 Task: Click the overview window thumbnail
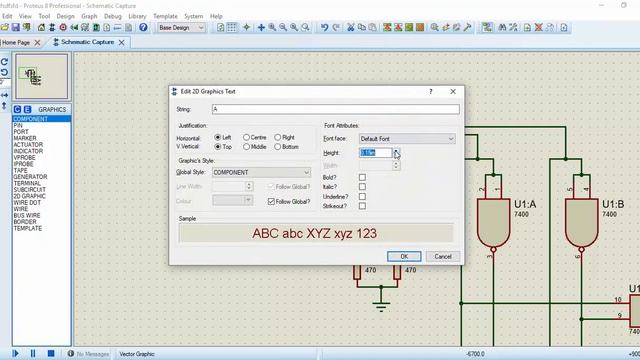[x=42, y=77]
